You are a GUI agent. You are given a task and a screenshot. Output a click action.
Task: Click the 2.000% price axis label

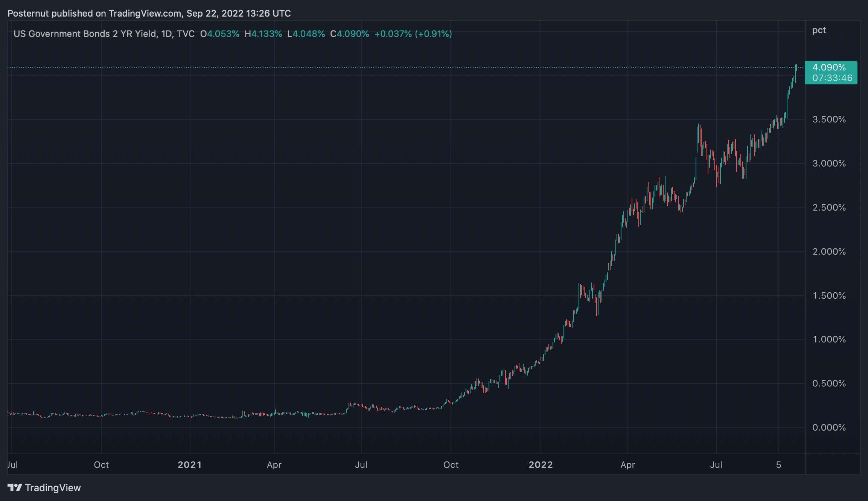point(829,252)
